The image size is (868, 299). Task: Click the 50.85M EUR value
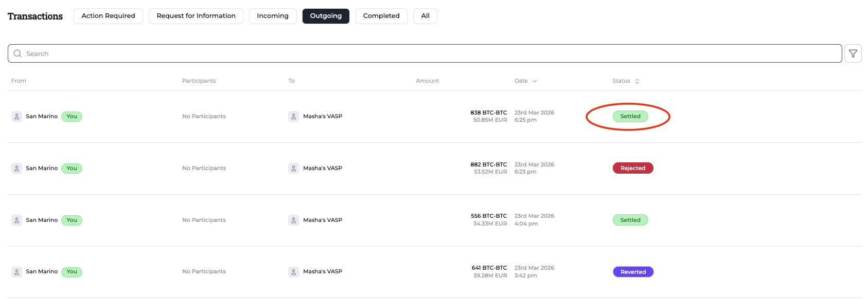490,120
